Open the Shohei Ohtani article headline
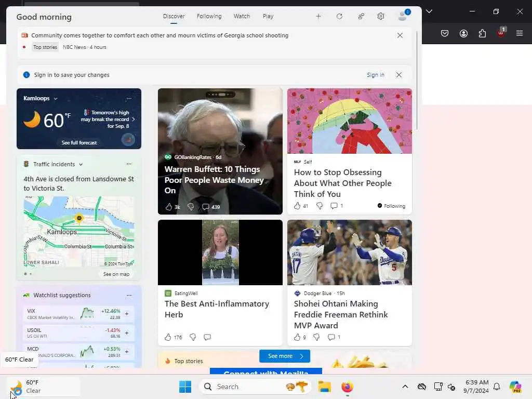The height and width of the screenshot is (399, 532). tap(341, 314)
